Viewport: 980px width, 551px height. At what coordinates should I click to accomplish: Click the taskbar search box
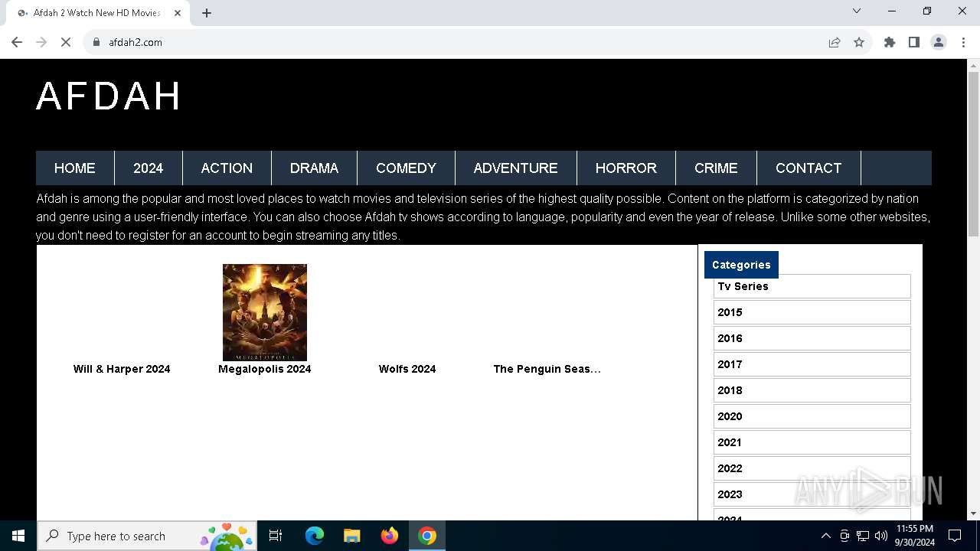[147, 536]
